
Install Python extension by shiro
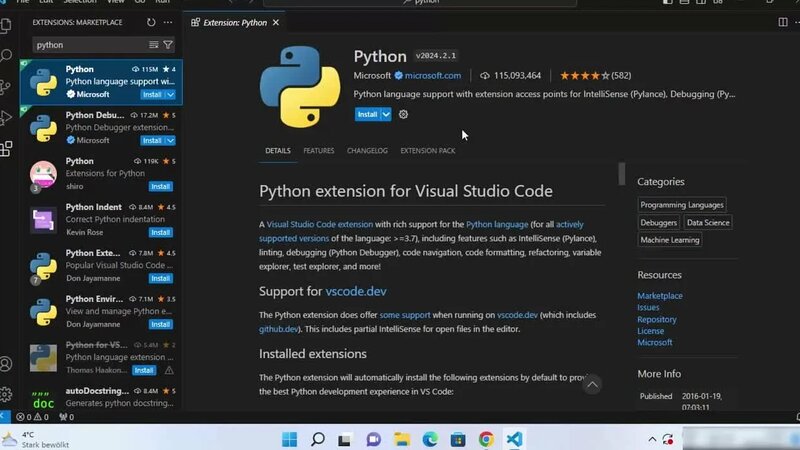click(x=161, y=186)
